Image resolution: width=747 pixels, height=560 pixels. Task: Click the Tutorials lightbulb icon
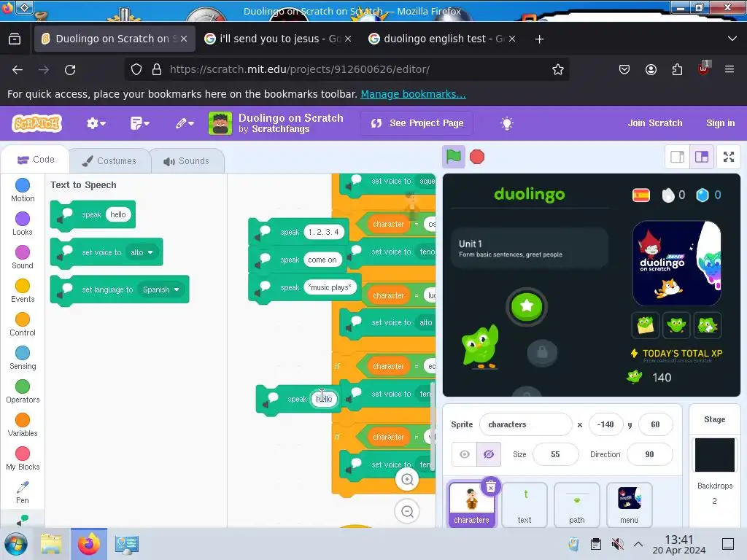pyautogui.click(x=507, y=123)
